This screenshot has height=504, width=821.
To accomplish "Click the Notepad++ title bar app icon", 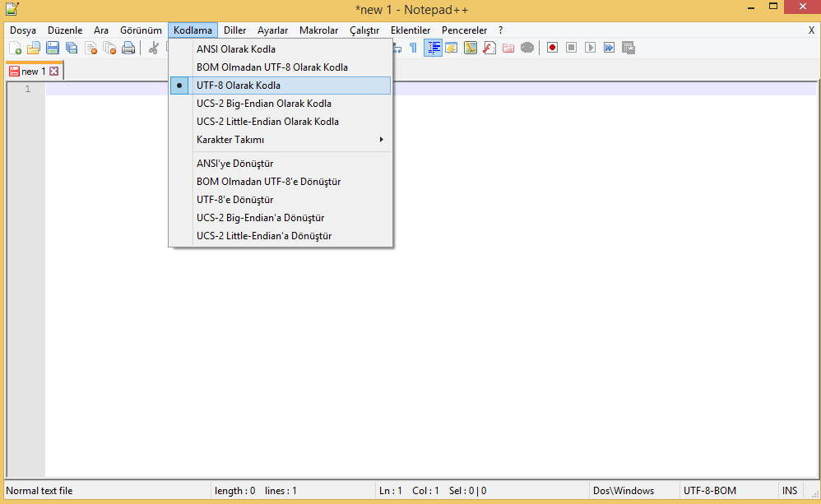I will click(12, 9).
